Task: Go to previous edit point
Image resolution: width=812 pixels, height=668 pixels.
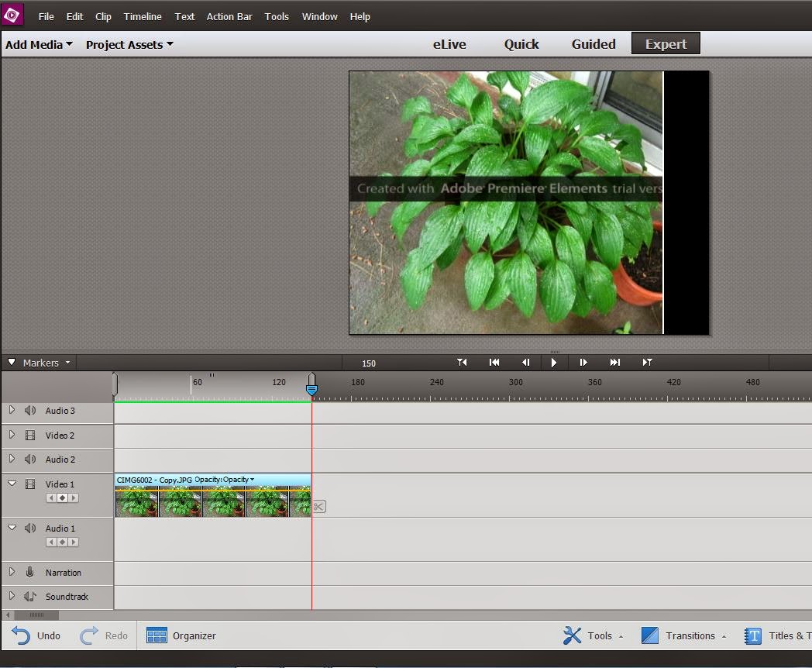Action: [x=462, y=363]
